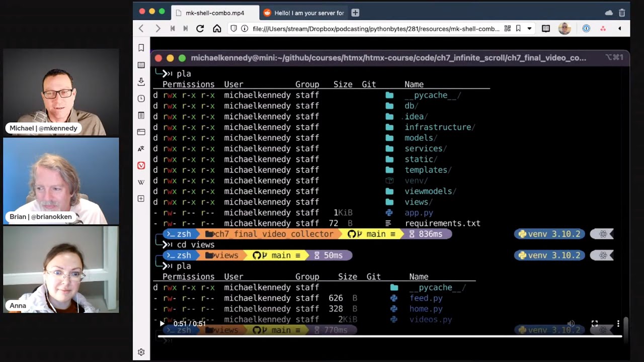The image size is (644, 362).
Task: Open the Window panel in sidebar
Action: [141, 132]
